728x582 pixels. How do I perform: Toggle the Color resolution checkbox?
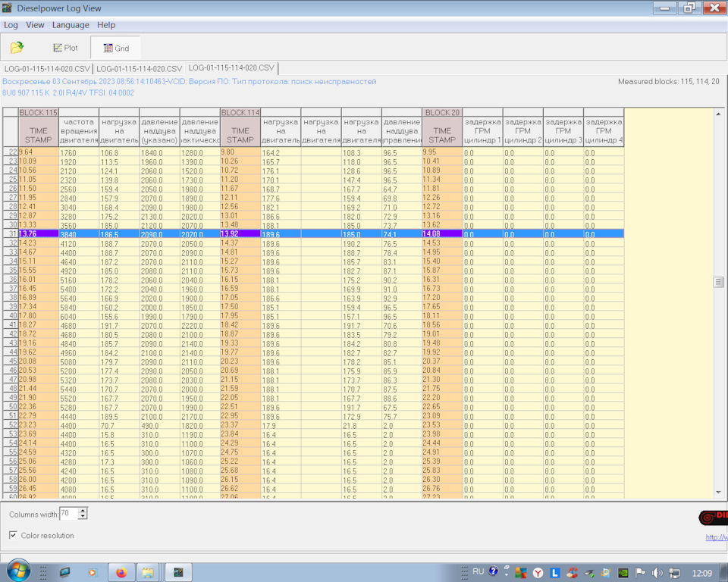coord(14,535)
